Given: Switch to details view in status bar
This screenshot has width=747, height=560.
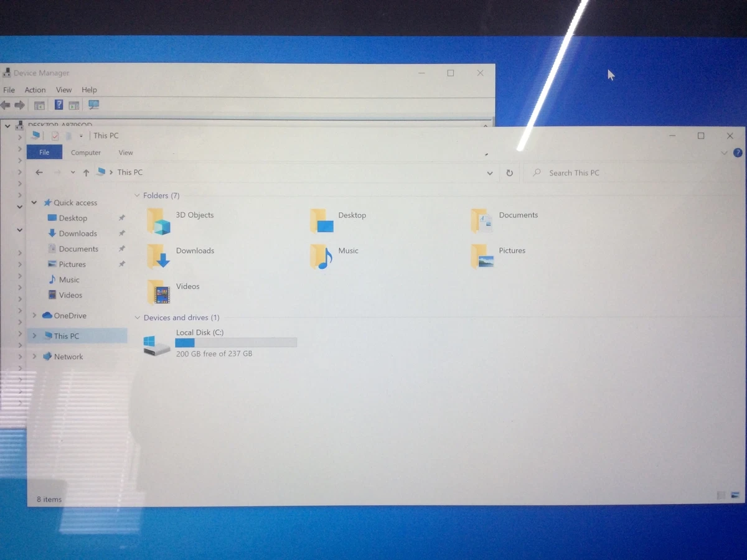Looking at the screenshot, I should pyautogui.click(x=721, y=495).
